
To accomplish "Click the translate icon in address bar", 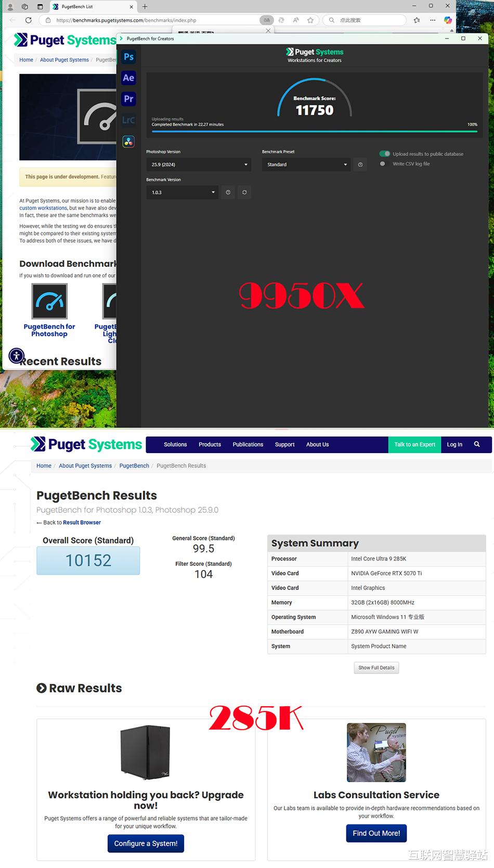I will 266,20.
